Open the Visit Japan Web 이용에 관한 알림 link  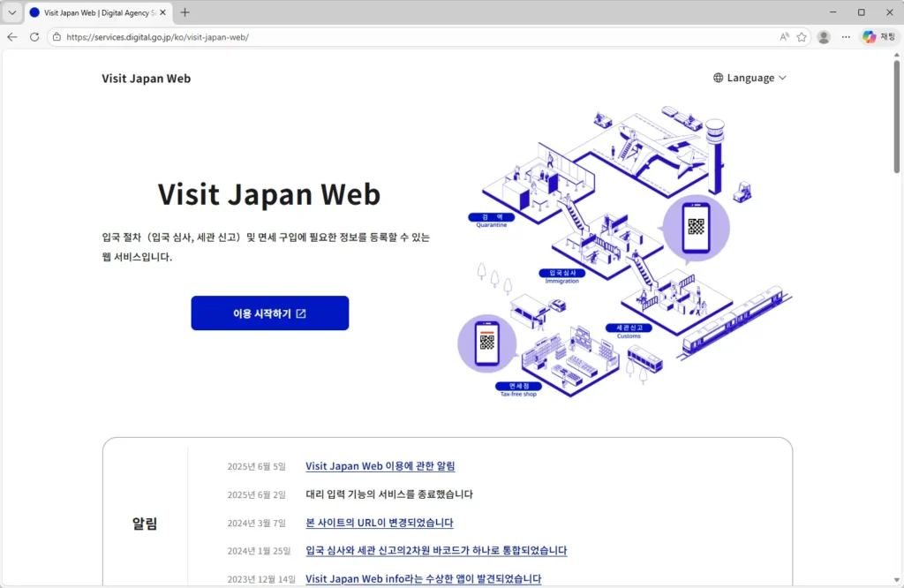coord(380,465)
